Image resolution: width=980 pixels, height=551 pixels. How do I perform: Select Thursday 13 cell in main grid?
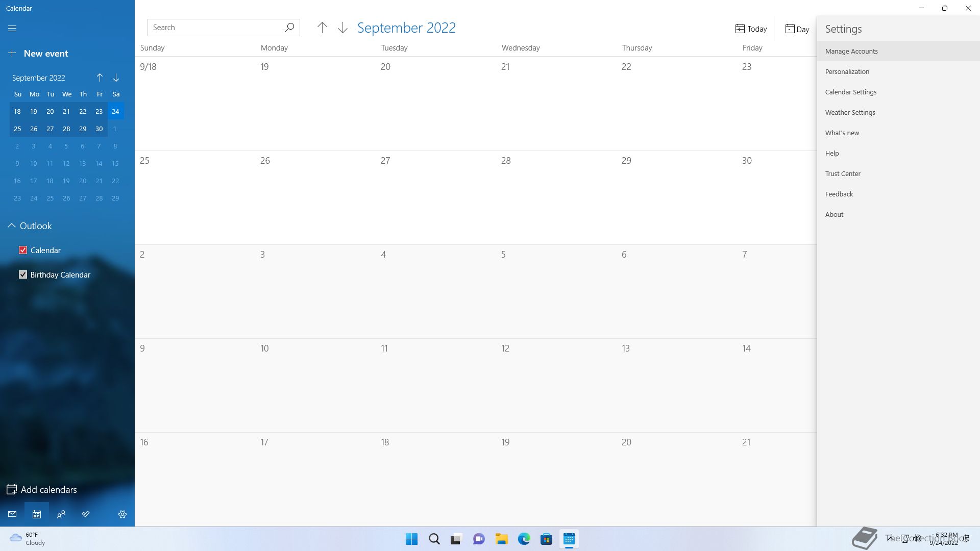pyautogui.click(x=677, y=386)
